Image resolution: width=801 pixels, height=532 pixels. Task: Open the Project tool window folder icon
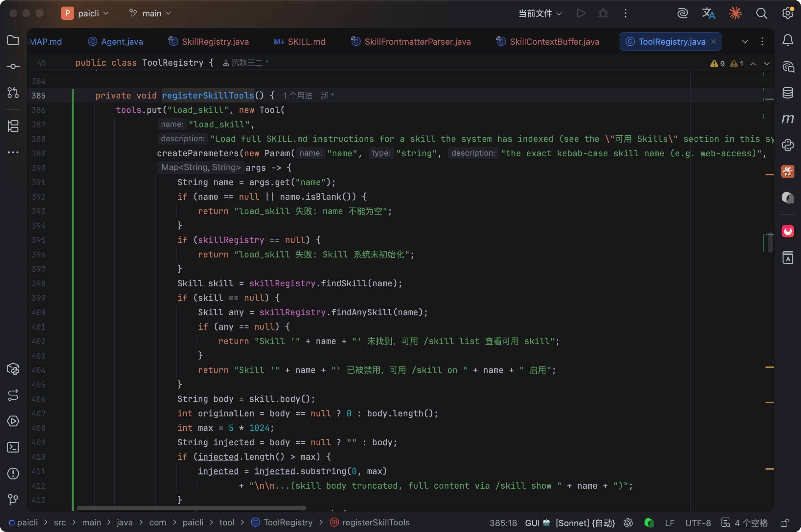13,40
